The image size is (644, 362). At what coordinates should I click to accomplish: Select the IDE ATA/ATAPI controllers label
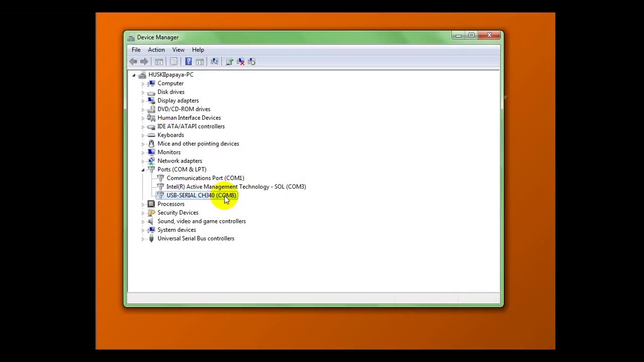pyautogui.click(x=191, y=127)
